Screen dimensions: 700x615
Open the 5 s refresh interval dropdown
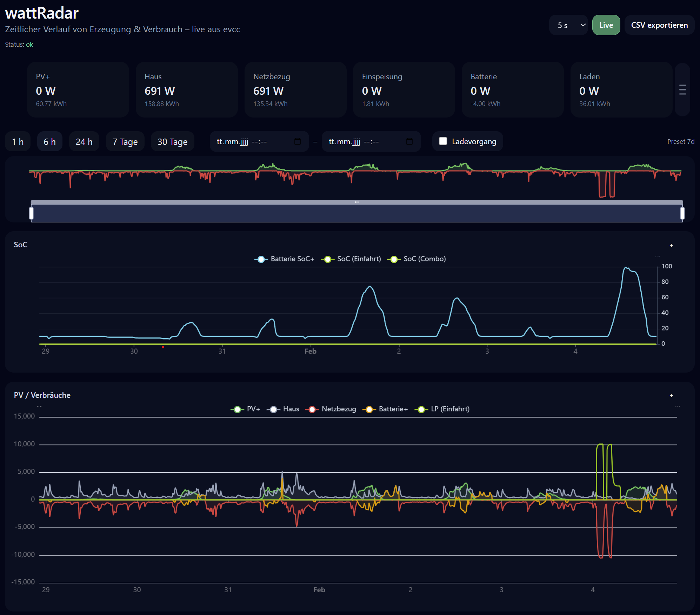pos(568,25)
